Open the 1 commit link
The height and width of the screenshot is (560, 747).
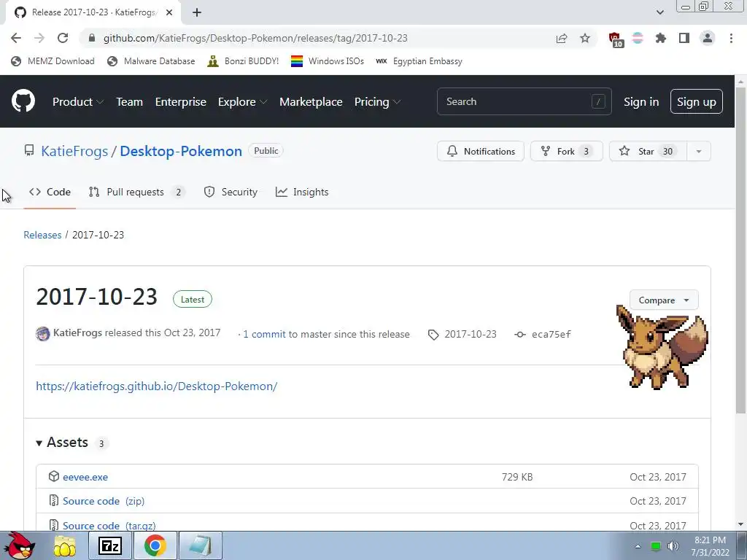264,334
